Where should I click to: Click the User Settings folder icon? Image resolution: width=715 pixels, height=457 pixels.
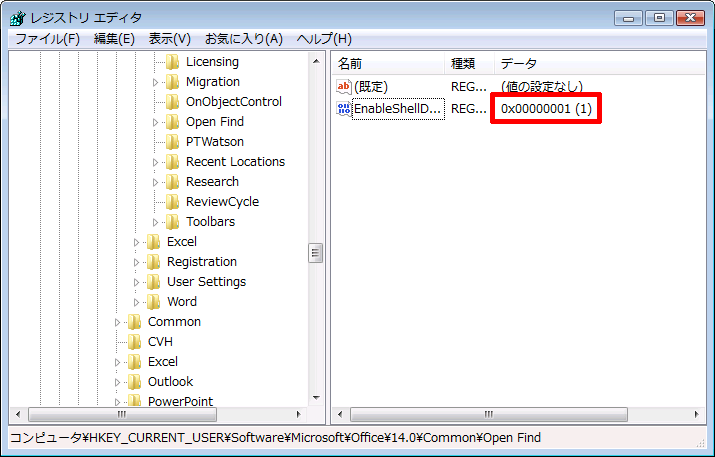coord(153,282)
